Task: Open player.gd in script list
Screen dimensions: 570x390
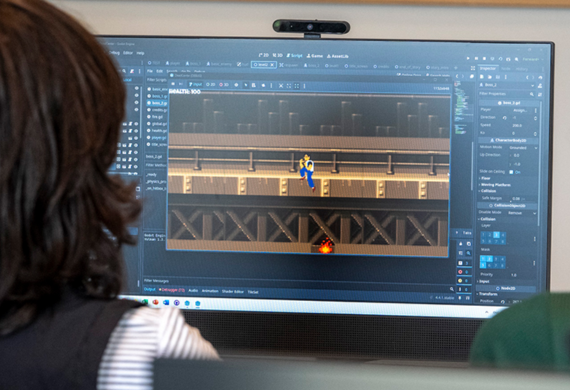Action: (157, 137)
